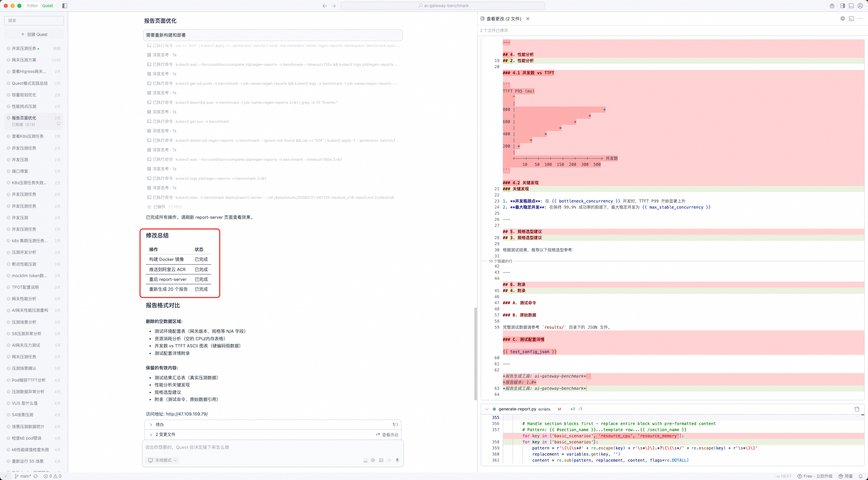Toggle the right side panel layout
The height and width of the screenshot is (480, 868).
(x=843, y=6)
